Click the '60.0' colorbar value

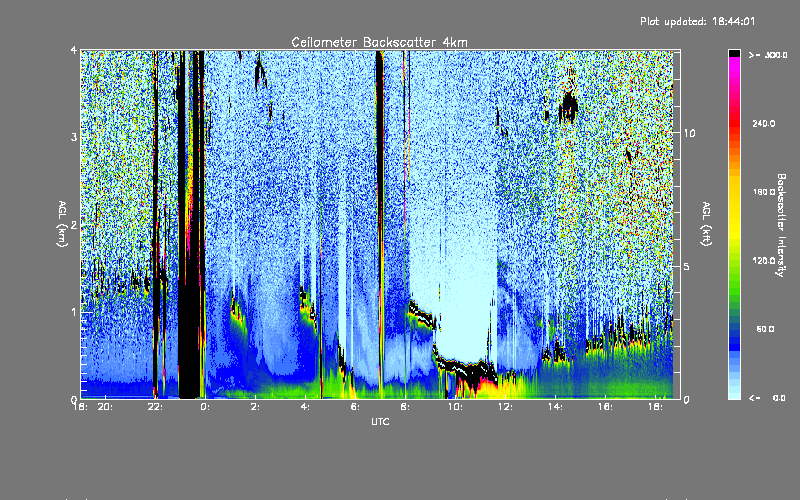pyautogui.click(x=765, y=329)
